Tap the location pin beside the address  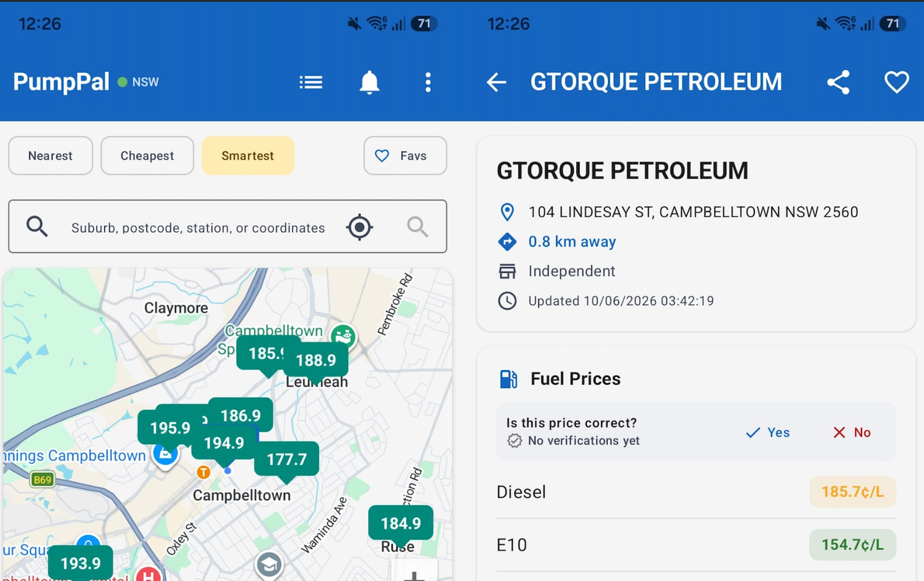point(507,212)
